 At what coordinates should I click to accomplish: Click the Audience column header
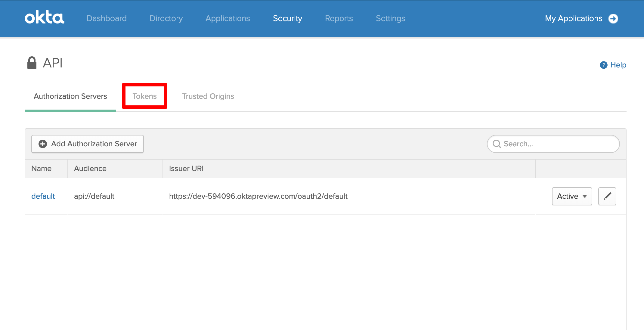pos(90,169)
